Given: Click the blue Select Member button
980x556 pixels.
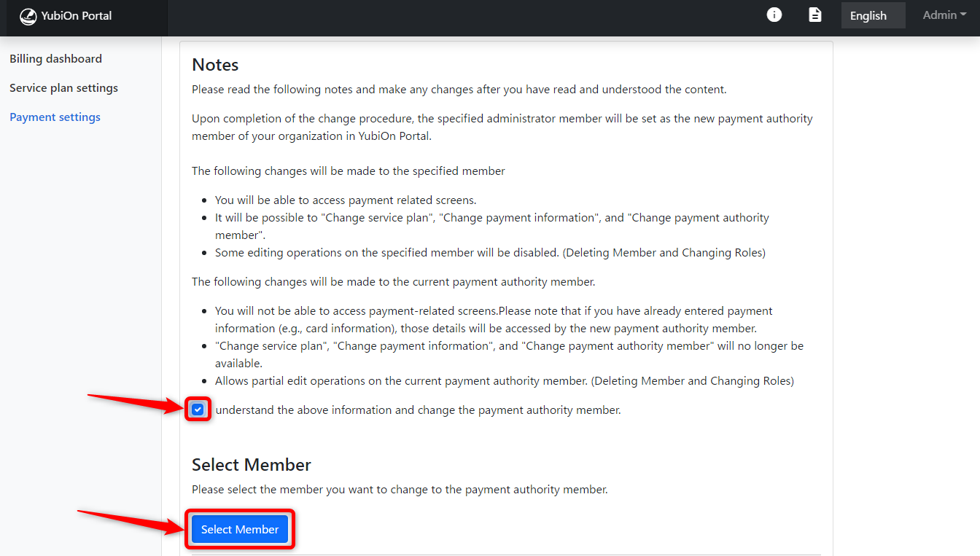Looking at the screenshot, I should click(240, 530).
